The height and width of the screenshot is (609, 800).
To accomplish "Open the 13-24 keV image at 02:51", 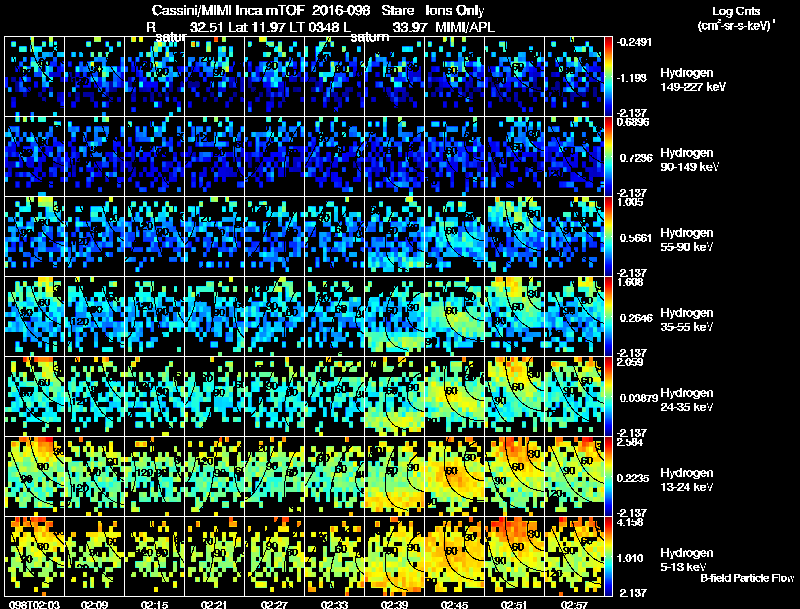I will (x=515, y=476).
